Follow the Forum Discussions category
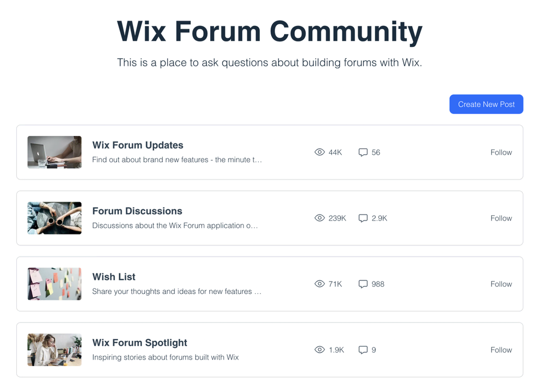552x392 pixels. (501, 218)
